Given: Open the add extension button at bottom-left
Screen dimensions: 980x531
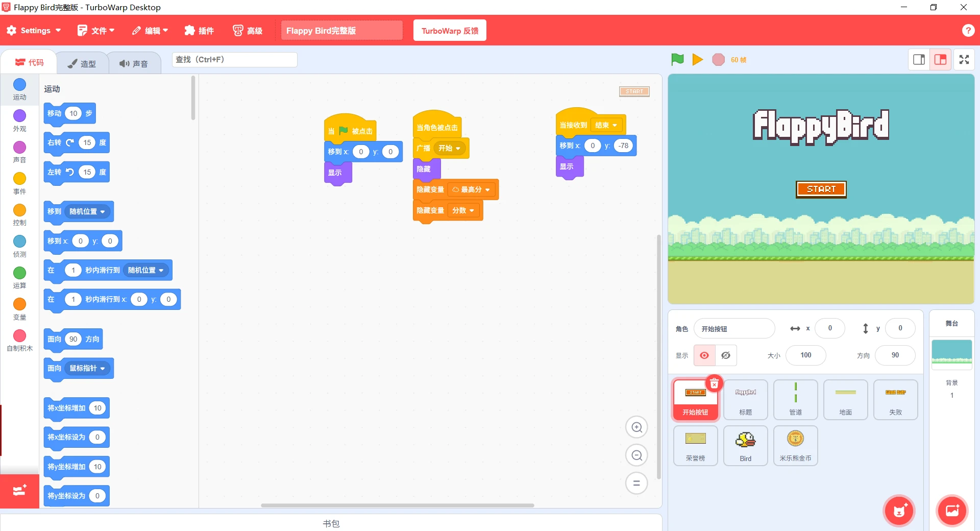Looking at the screenshot, I should point(19,491).
